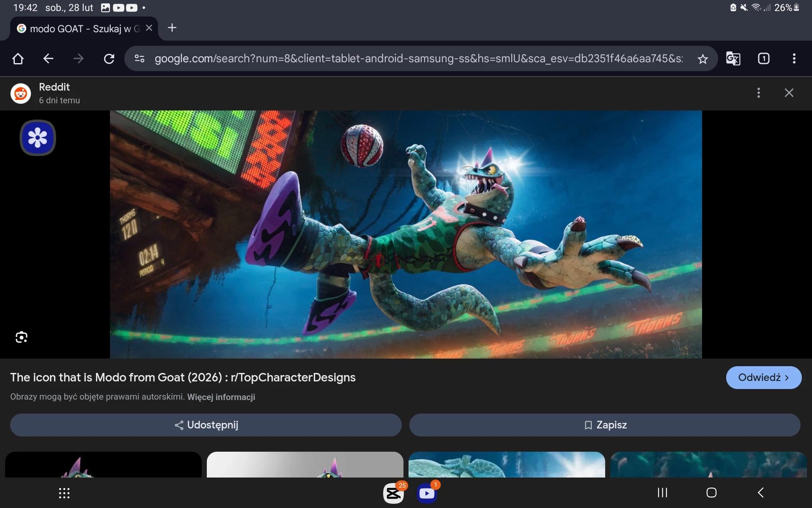Open the Reddit source name link

pos(54,87)
